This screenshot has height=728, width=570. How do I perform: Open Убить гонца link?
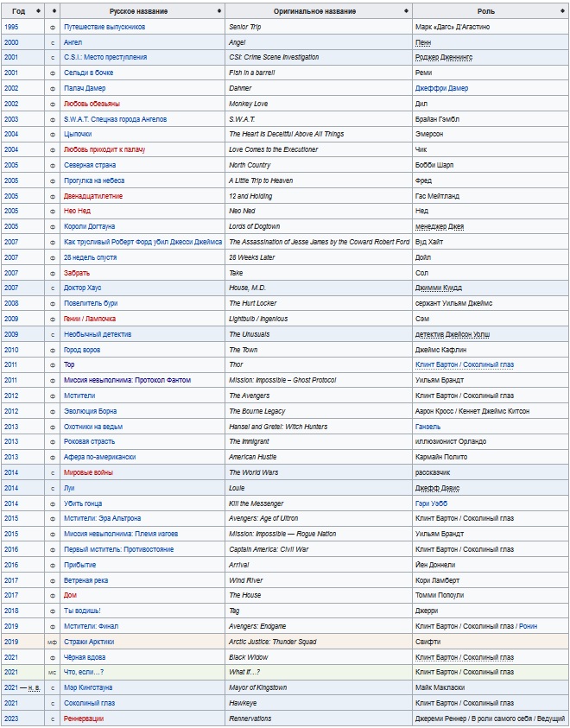click(83, 503)
